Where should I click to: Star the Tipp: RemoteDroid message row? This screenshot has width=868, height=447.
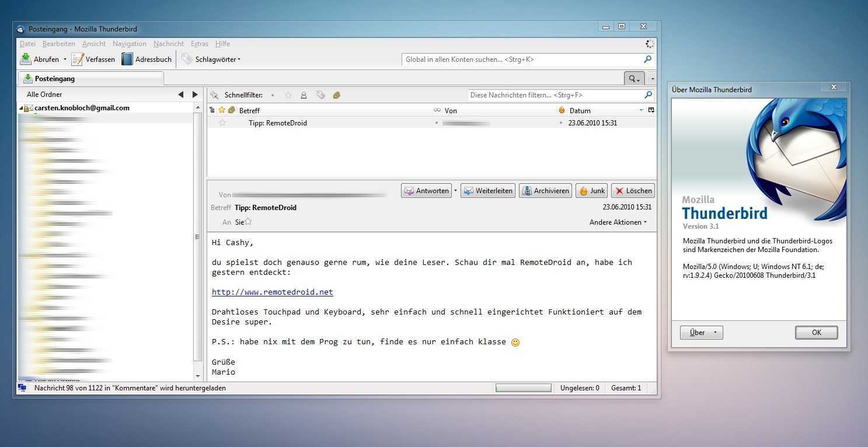(x=222, y=123)
